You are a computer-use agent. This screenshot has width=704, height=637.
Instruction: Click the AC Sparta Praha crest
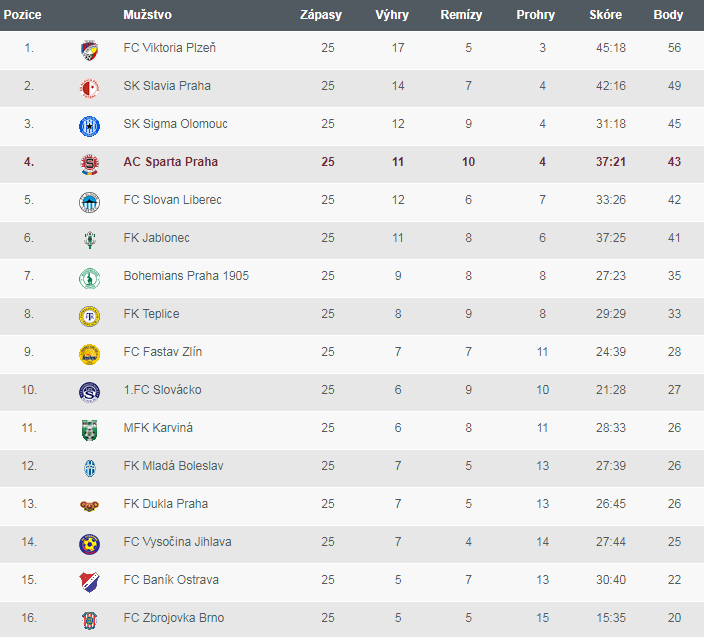pyautogui.click(x=89, y=164)
